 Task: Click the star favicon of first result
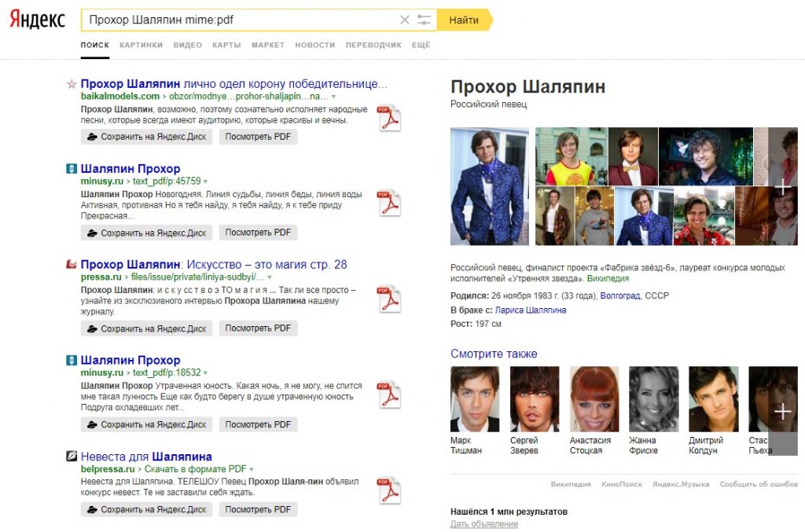[72, 84]
